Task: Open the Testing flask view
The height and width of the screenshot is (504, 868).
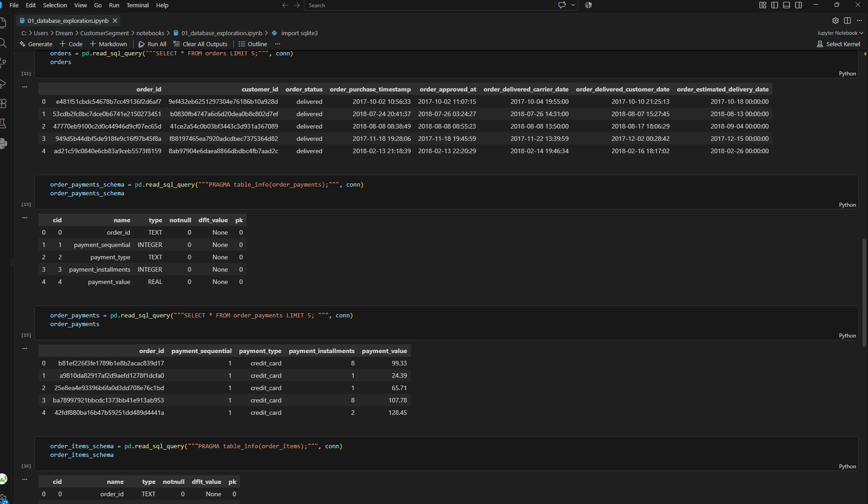Action: click(3, 123)
